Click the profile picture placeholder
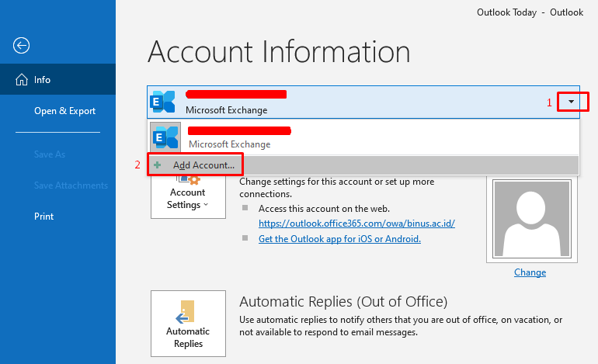Screen dimensions: 598x364 click(532, 219)
